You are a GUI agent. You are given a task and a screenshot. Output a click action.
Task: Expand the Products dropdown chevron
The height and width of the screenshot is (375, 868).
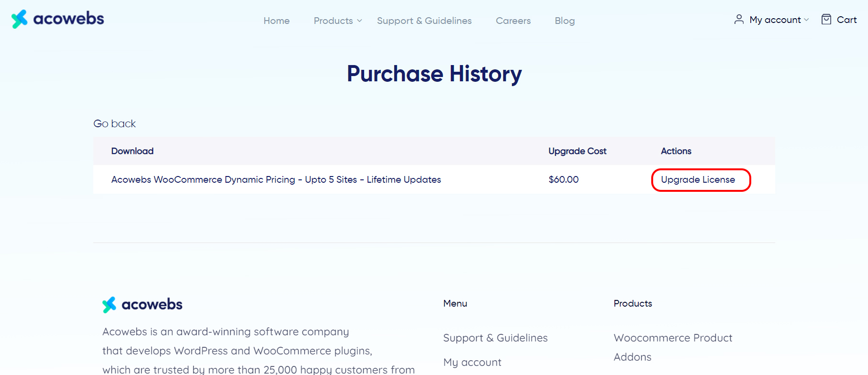pyautogui.click(x=359, y=21)
